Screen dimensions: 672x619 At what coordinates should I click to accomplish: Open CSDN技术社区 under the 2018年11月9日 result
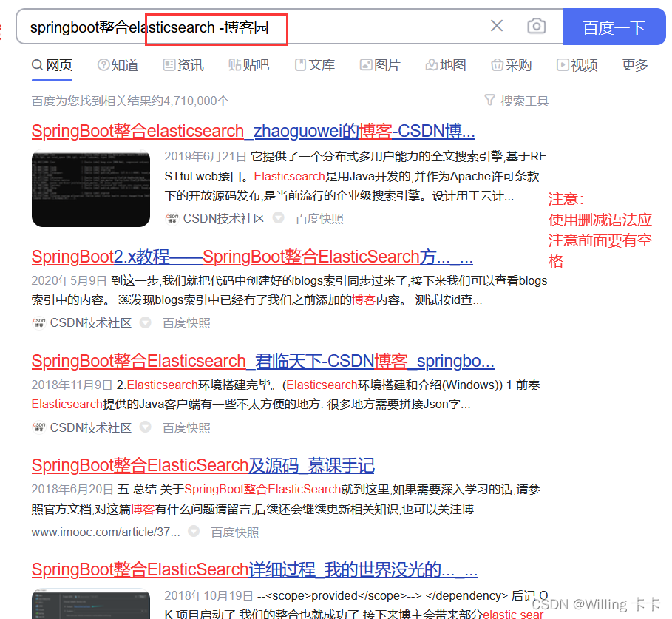[x=90, y=427]
